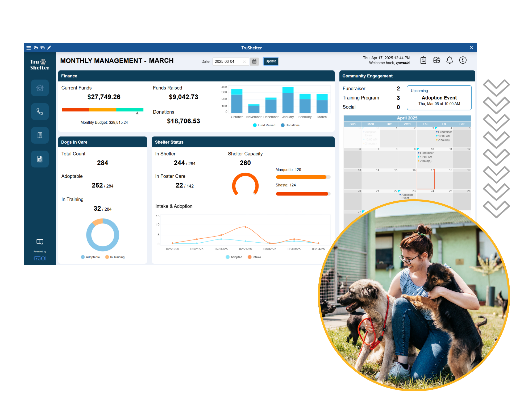Click the Funds Raised value $9,042.73
The image size is (532, 411).
coord(184,97)
